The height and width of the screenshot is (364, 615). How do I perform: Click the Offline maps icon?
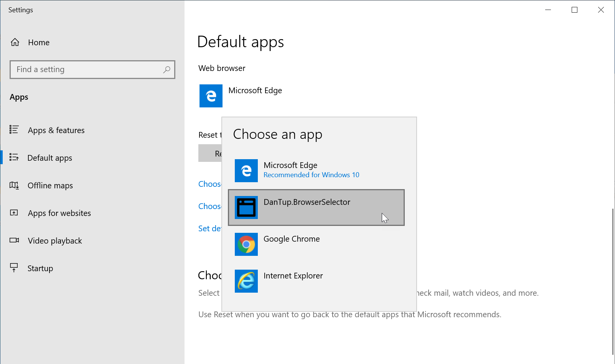14,185
